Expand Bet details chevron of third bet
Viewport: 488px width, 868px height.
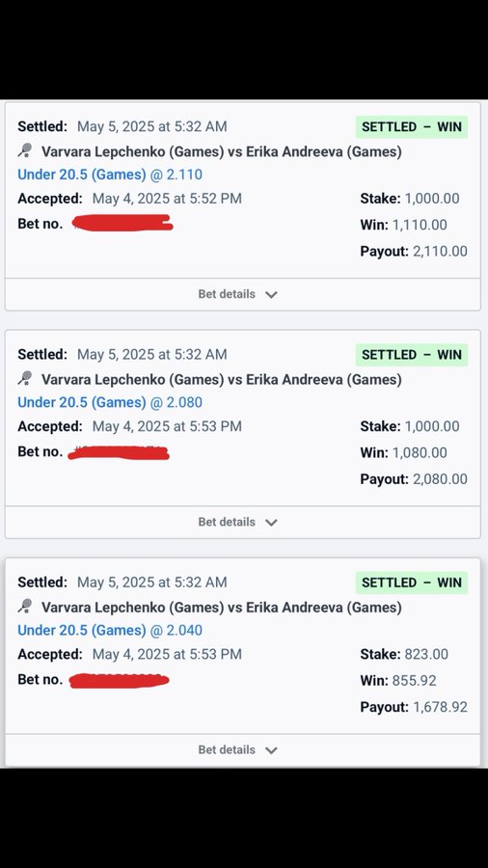[271, 750]
